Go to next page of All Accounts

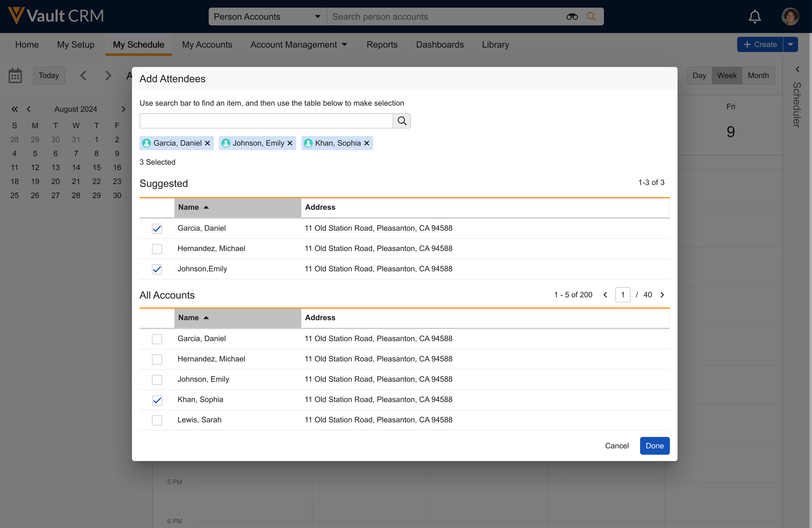[x=662, y=295]
